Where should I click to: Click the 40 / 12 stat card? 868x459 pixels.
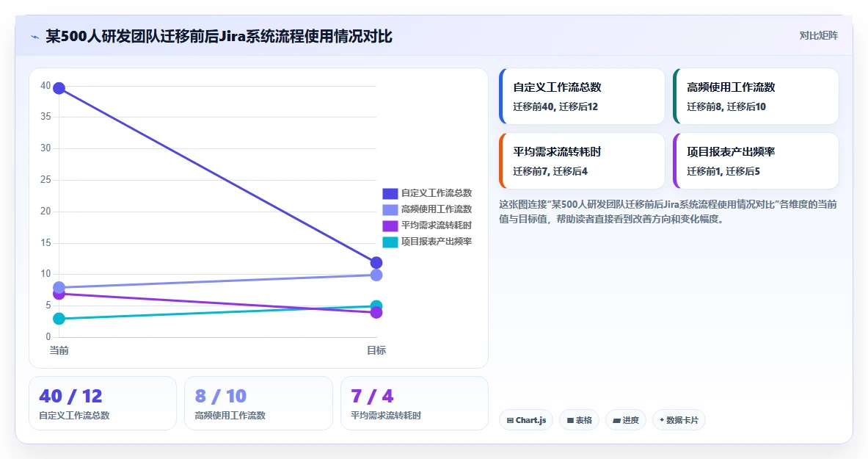point(103,404)
